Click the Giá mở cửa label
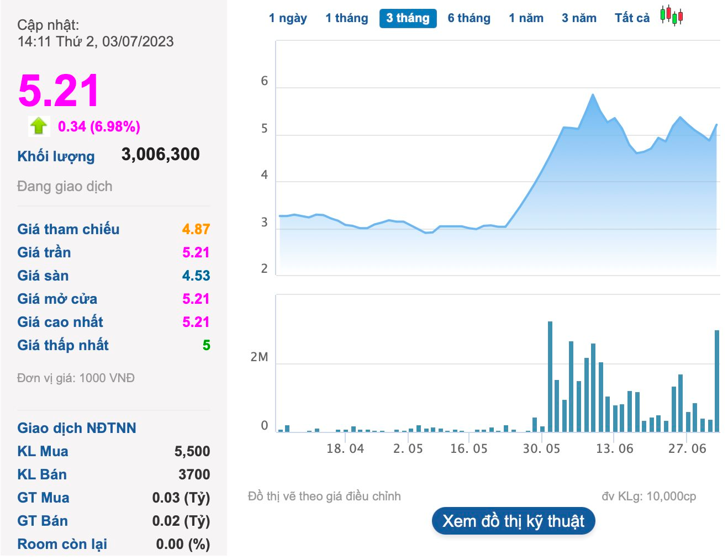 click(x=57, y=299)
